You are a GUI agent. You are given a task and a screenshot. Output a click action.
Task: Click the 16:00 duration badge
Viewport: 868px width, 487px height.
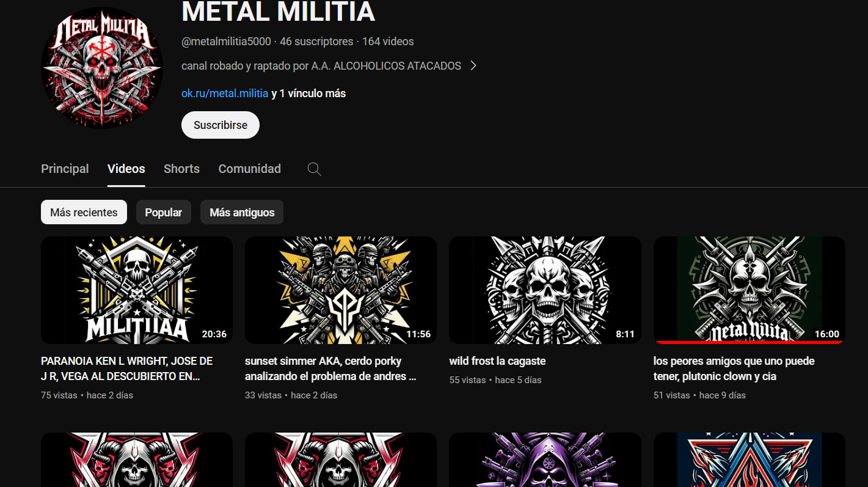(x=827, y=334)
